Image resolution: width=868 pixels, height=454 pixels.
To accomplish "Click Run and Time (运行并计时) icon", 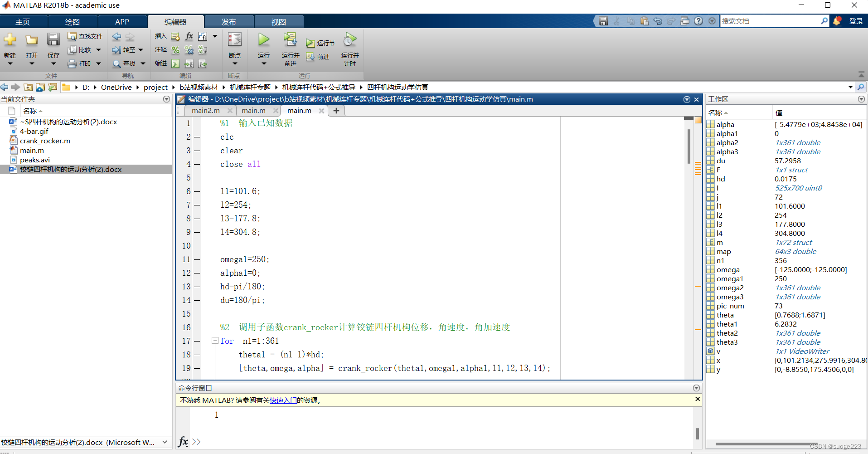I will click(349, 39).
